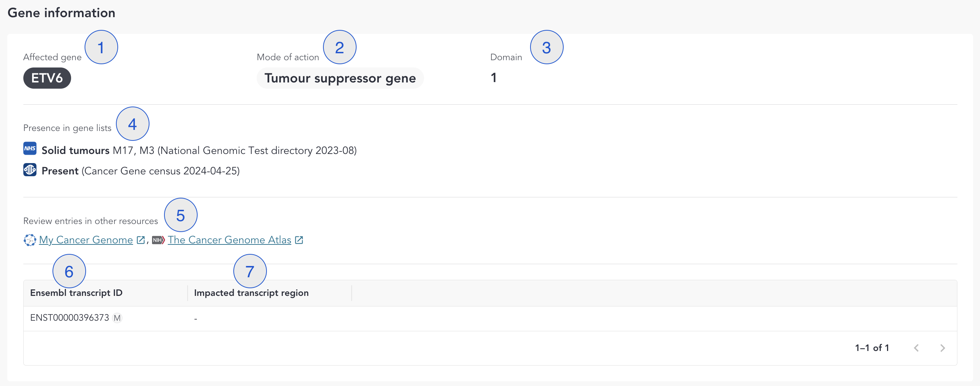Click the M badge beside ENST00000396373
The image size is (980, 386).
click(117, 318)
